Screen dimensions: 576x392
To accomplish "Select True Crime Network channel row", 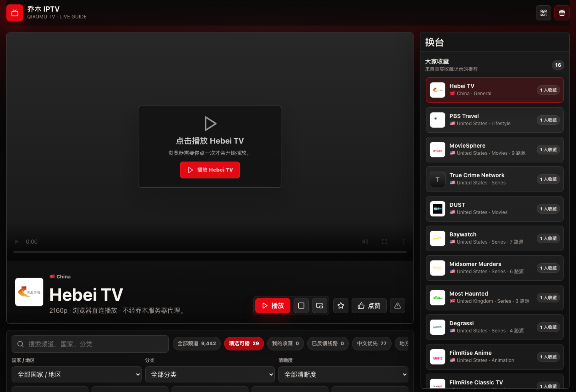I will (495, 179).
